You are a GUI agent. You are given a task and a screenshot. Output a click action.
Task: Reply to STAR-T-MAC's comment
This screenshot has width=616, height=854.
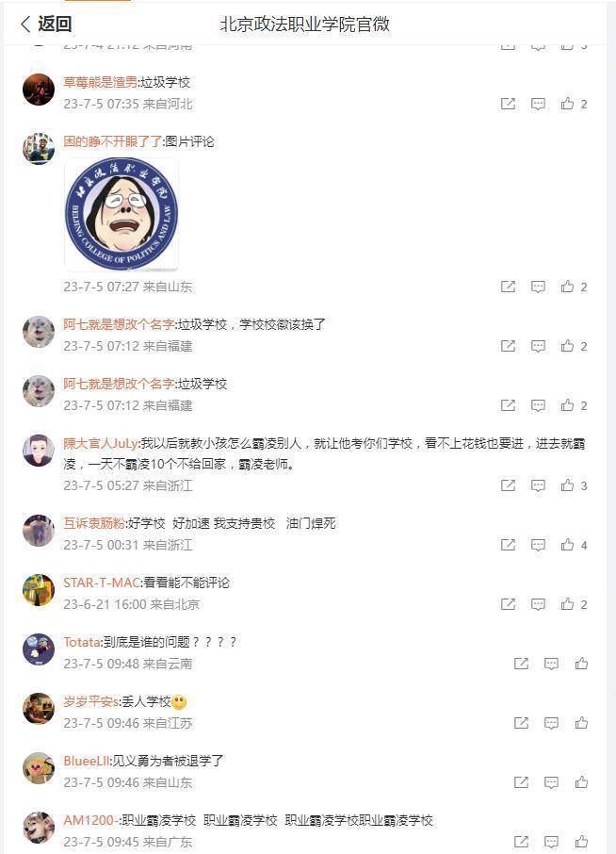[538, 604]
